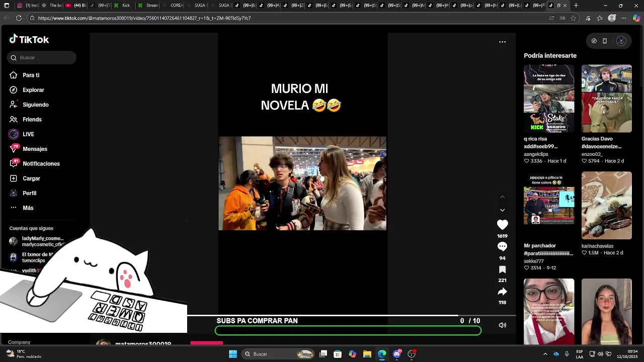
Task: Go back in browser history
Action: pyautogui.click(x=6, y=18)
